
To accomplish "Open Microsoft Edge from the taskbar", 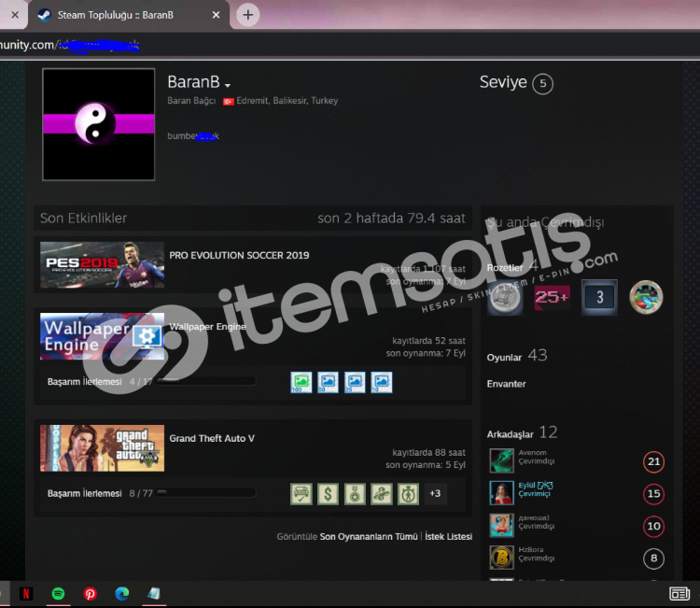I will coord(122,594).
